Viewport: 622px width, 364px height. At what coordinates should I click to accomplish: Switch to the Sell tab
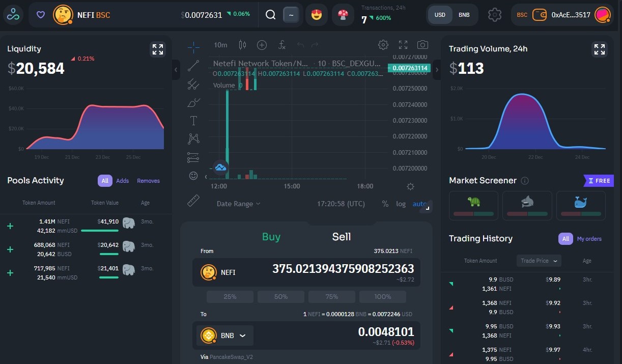coord(342,237)
